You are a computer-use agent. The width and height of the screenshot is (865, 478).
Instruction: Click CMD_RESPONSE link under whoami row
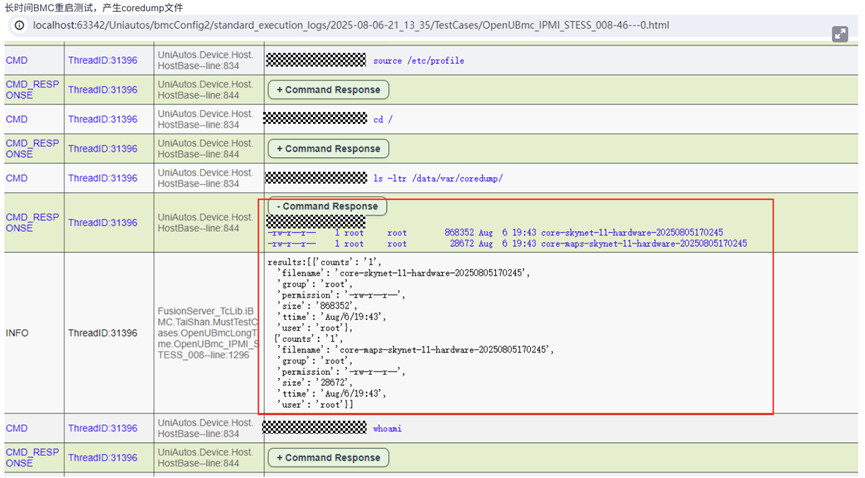point(32,458)
